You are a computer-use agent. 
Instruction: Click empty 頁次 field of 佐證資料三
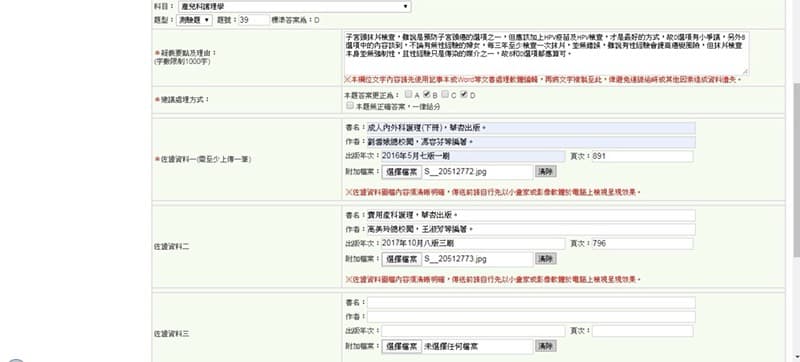[642, 331]
